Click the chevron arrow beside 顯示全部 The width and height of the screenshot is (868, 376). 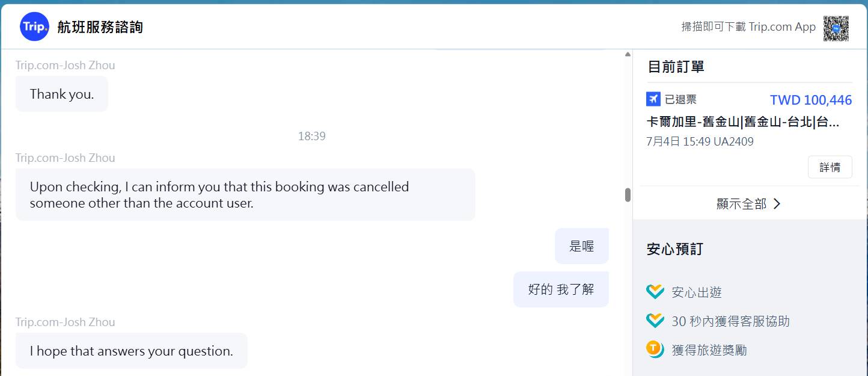point(777,204)
